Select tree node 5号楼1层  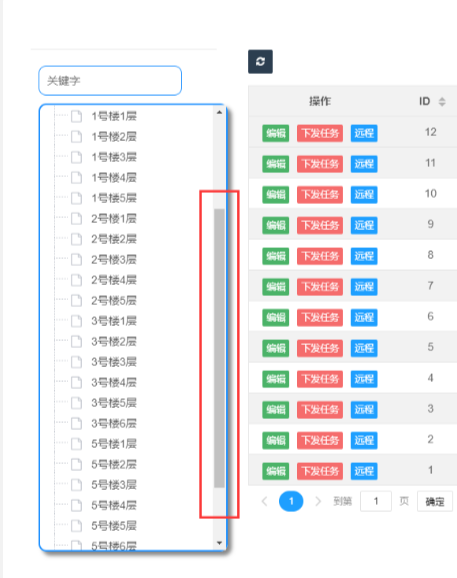point(114,444)
